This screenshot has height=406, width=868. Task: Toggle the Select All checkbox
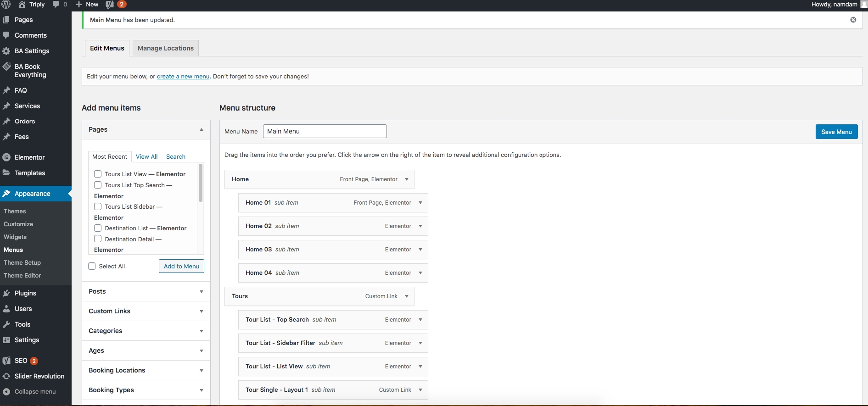[x=92, y=266]
